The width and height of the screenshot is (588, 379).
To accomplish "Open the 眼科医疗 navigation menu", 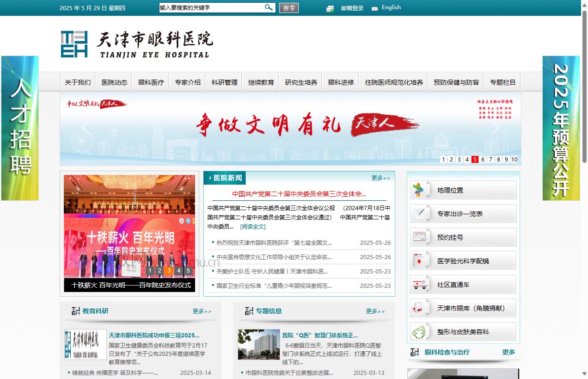I will coord(151,82).
